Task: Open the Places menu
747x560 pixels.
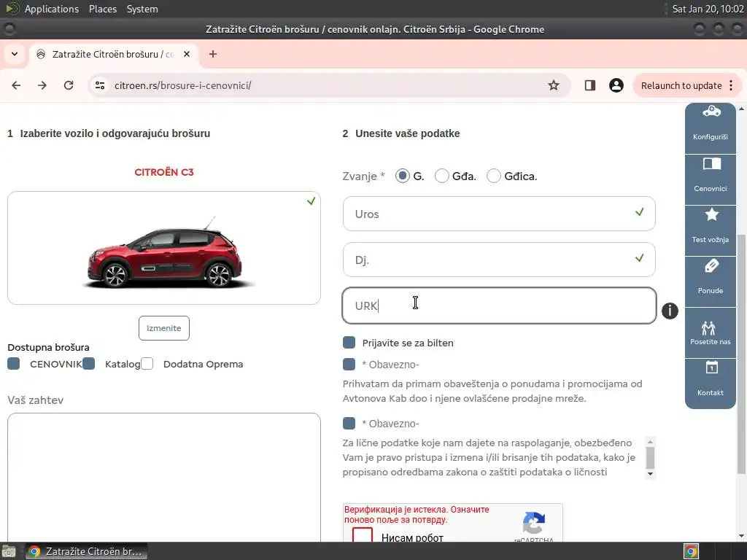Action: (102, 9)
